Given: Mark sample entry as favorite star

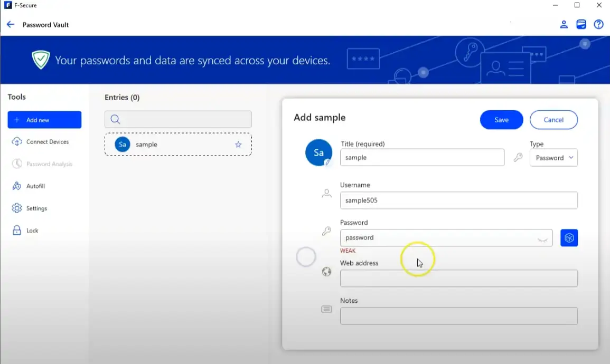Looking at the screenshot, I should [238, 145].
